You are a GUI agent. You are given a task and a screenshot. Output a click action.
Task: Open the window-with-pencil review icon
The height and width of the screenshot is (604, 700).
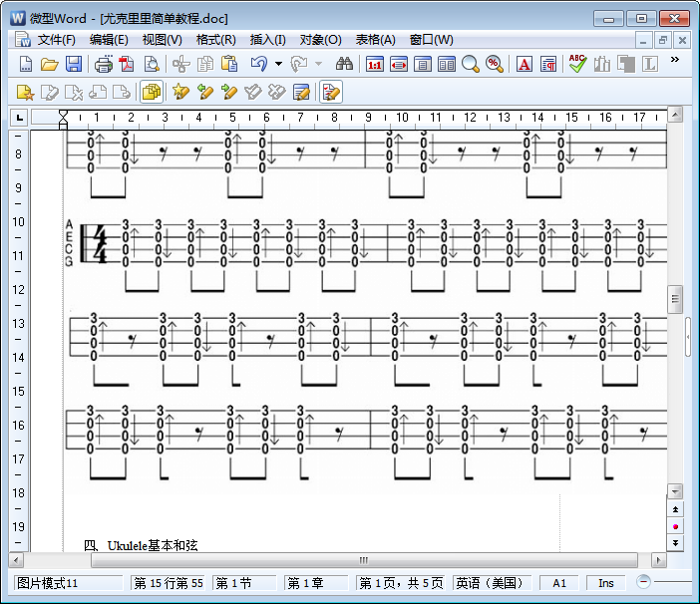[x=302, y=93]
